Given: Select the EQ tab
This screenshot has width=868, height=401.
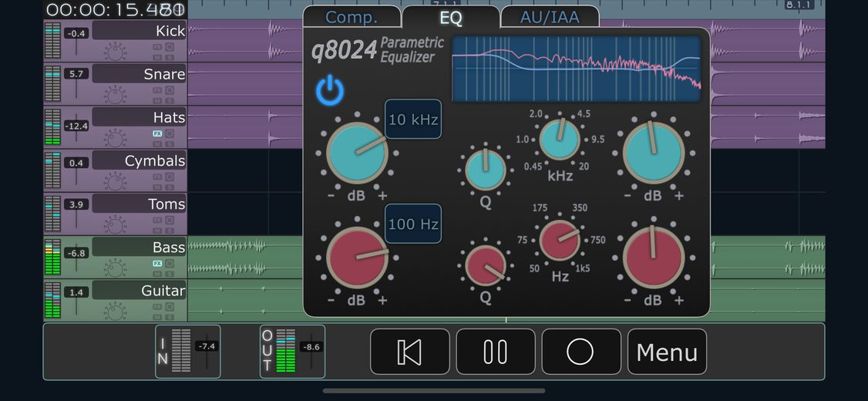Looking at the screenshot, I should point(451,17).
